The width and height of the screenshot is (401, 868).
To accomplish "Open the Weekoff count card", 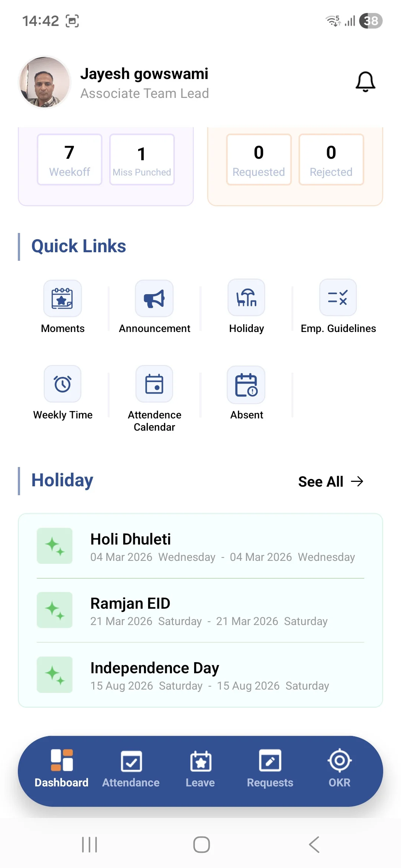I will coord(69,160).
